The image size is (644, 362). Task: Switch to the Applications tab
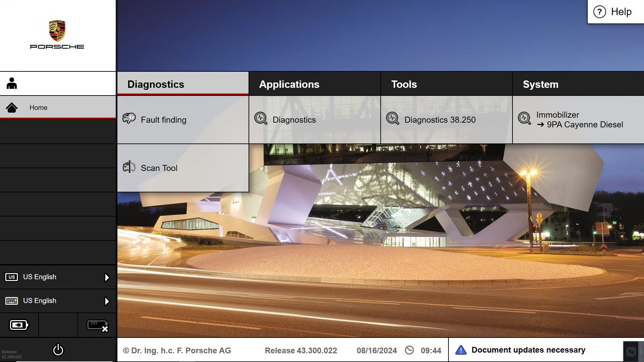[x=315, y=84]
